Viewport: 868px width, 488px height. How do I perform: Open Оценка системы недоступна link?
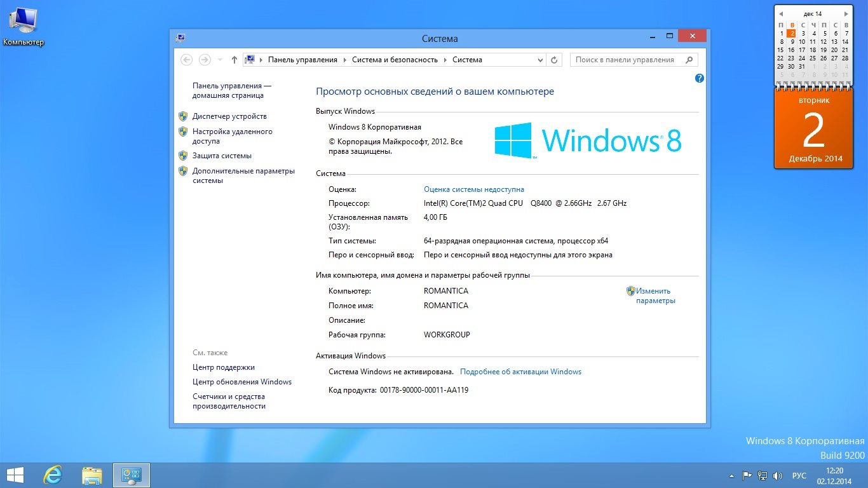[474, 189]
